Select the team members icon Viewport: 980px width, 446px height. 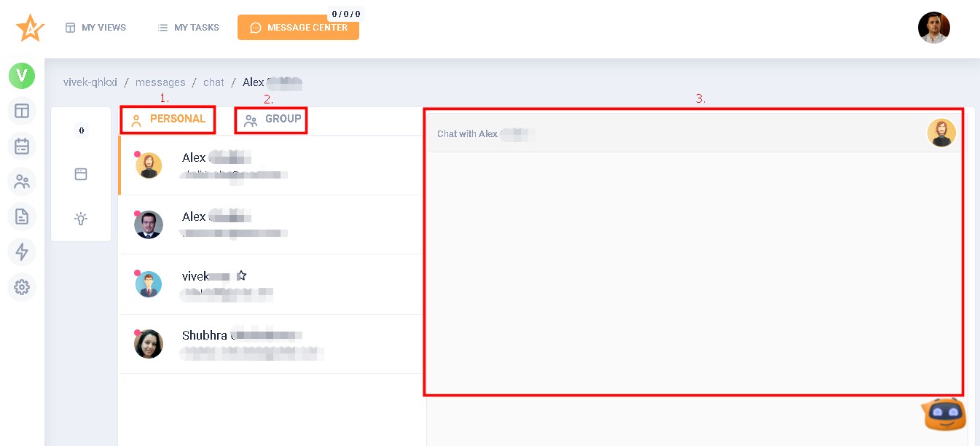[22, 181]
